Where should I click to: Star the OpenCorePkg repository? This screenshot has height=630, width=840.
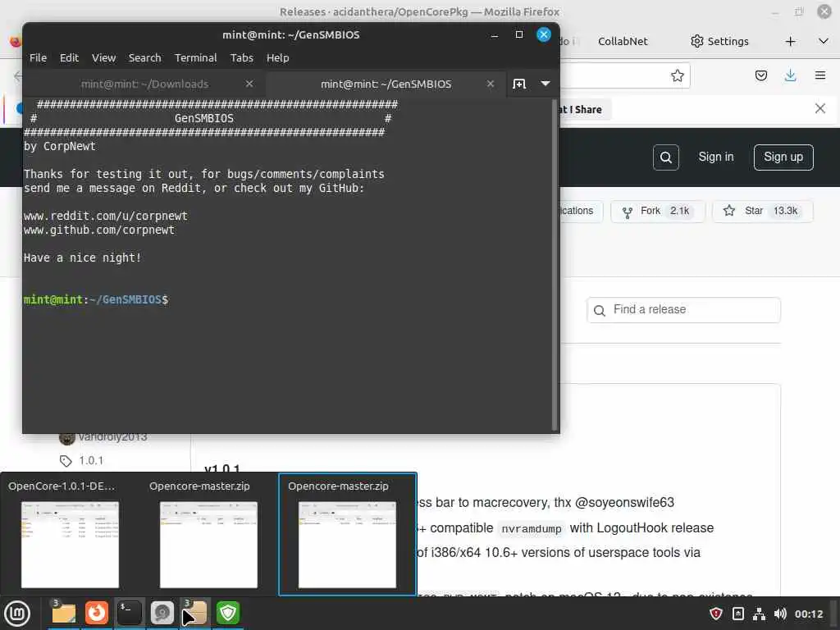[762, 211]
